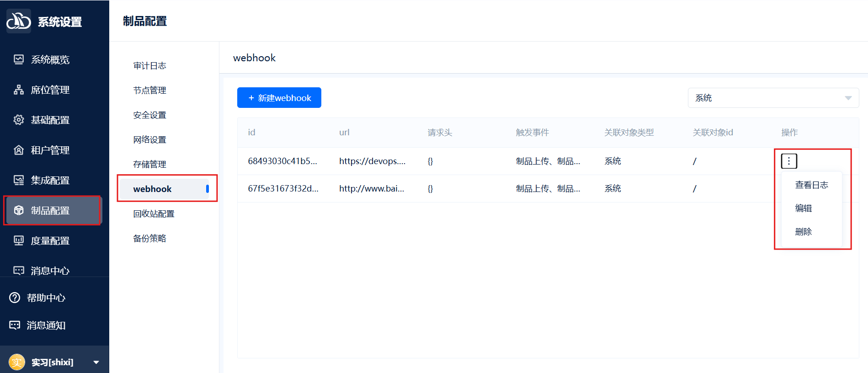This screenshot has height=373, width=868.
Task: Choose 编辑 in the action menu
Action: point(803,208)
